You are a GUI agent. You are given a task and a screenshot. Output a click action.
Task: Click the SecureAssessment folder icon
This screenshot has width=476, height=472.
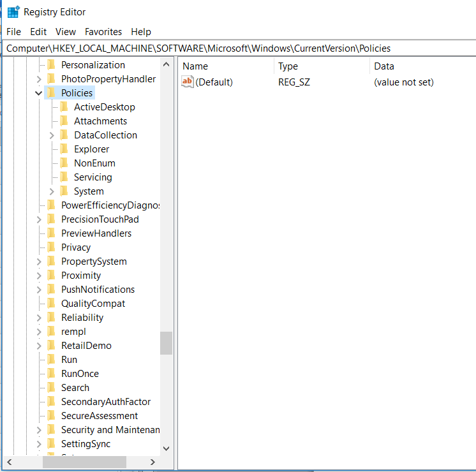[51, 415]
